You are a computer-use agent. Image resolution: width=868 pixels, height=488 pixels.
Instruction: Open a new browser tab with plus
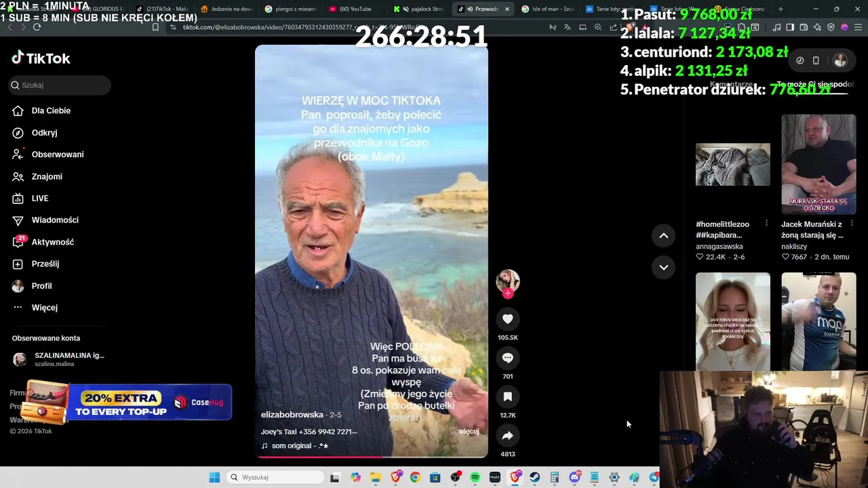tap(781, 9)
